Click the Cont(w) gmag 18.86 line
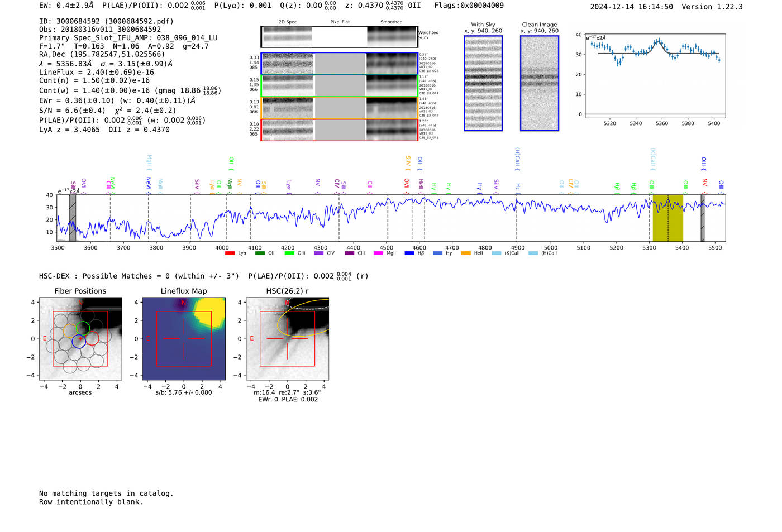The height and width of the screenshot is (532, 782). pos(130,90)
